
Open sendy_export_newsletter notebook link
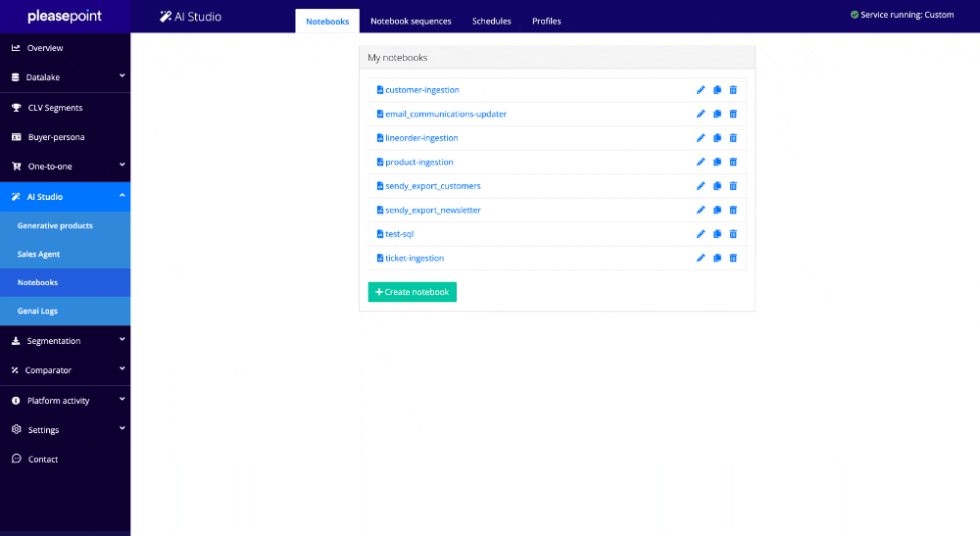[432, 210]
